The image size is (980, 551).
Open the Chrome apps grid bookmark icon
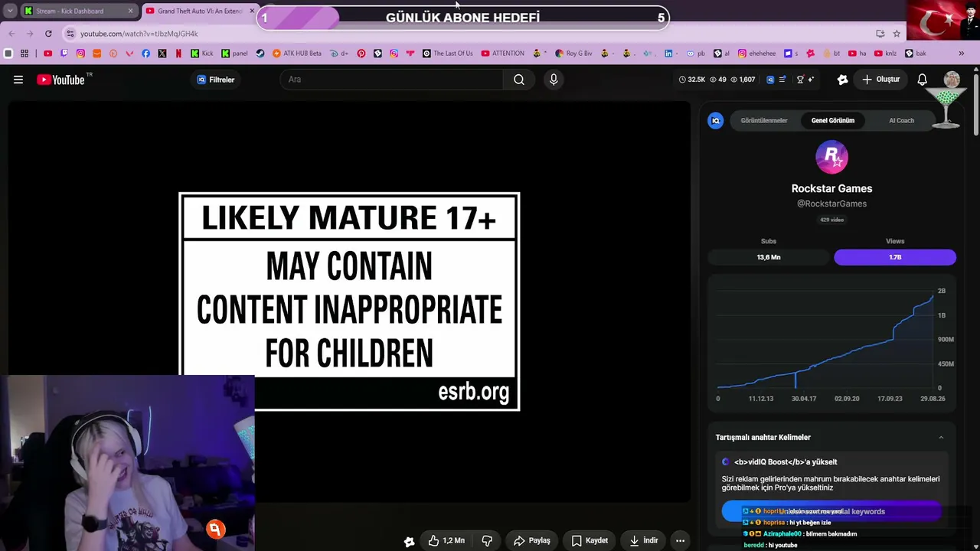(x=24, y=54)
